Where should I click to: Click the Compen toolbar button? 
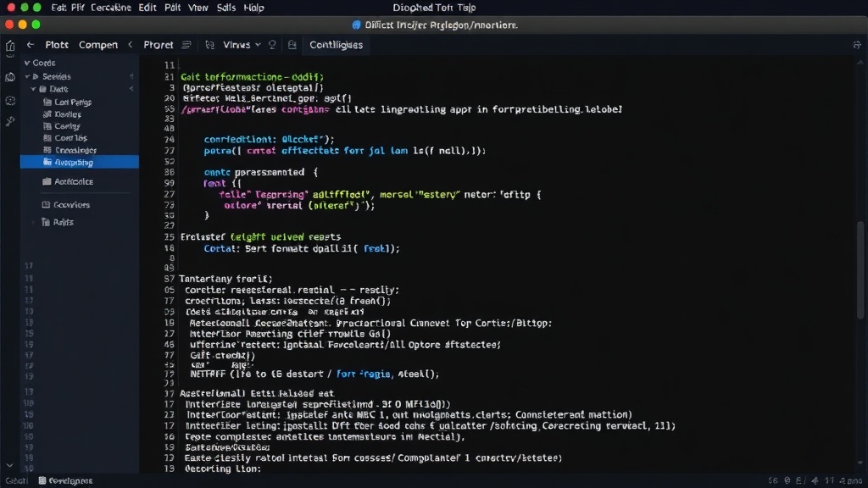[98, 45]
